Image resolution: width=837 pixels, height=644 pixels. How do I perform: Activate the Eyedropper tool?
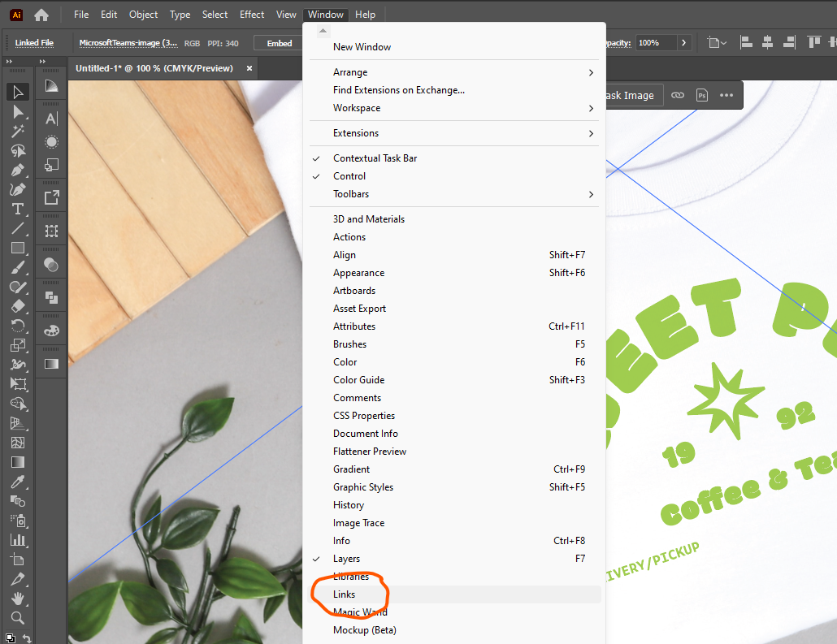pos(18,481)
